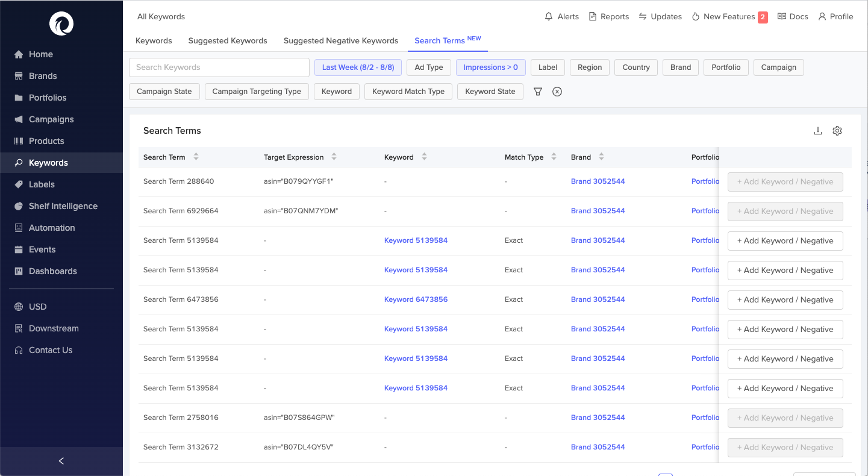This screenshot has height=476, width=868.
Task: Click the Home house icon
Action: [x=19, y=54]
